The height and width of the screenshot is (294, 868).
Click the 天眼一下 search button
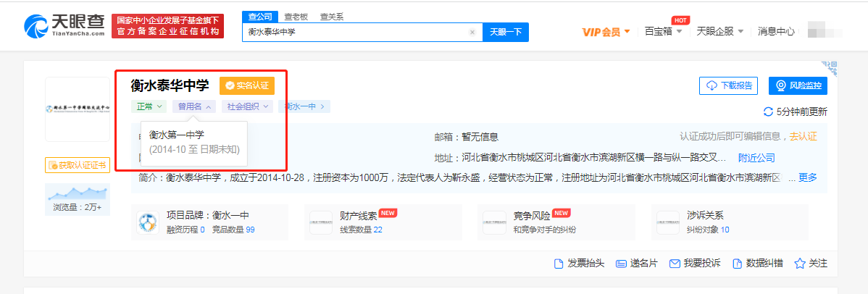506,32
